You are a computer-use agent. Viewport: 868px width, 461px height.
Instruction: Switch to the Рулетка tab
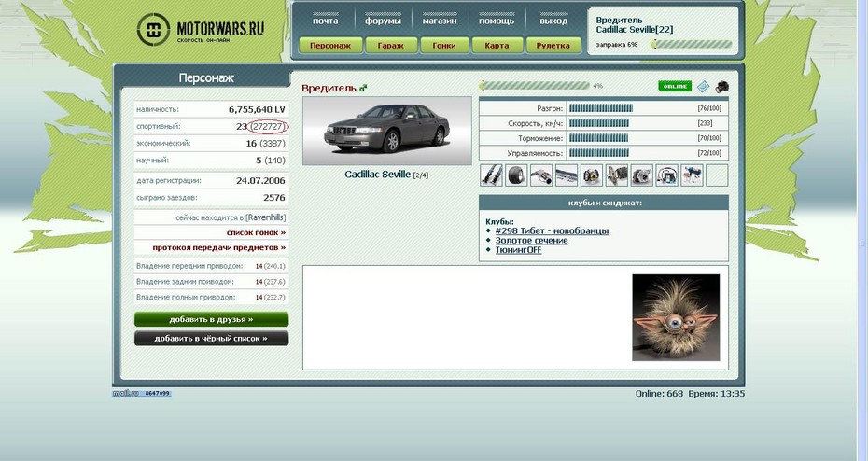click(x=553, y=46)
